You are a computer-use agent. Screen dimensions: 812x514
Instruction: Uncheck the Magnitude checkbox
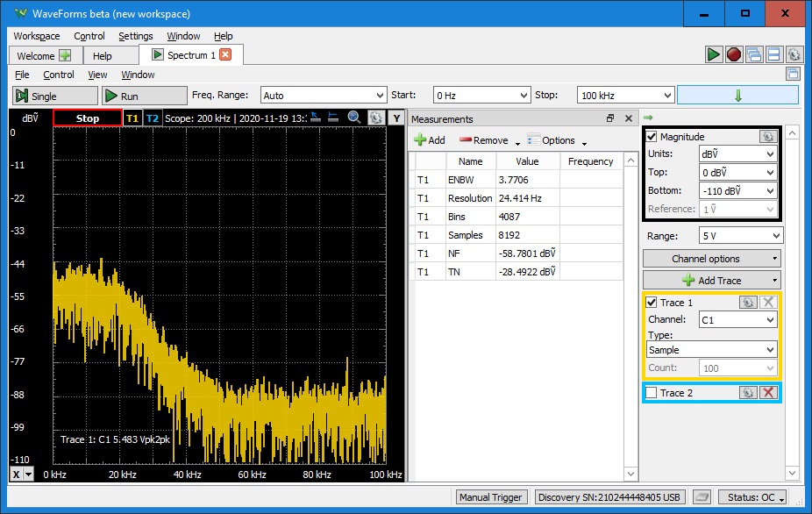[x=652, y=137]
